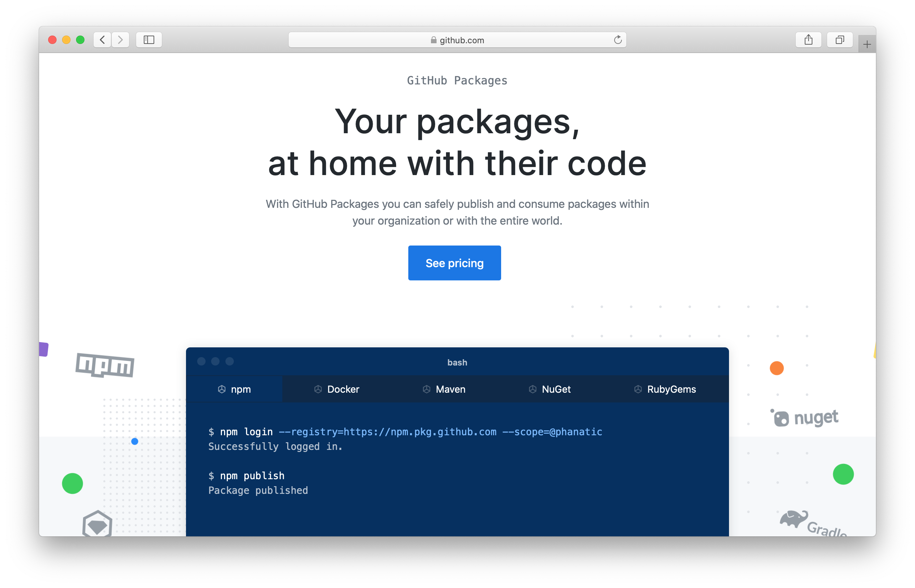
Task: Click the Maven tab icon
Action: click(x=427, y=389)
